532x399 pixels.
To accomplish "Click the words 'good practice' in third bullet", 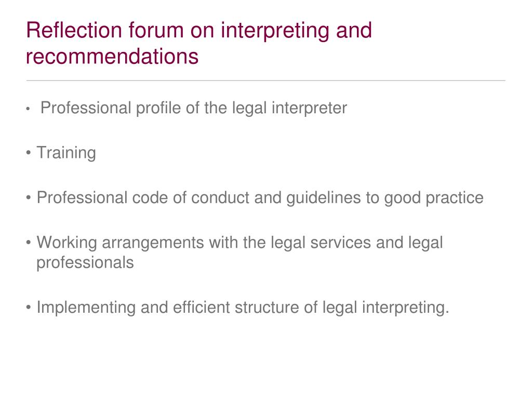I will pos(434,198).
